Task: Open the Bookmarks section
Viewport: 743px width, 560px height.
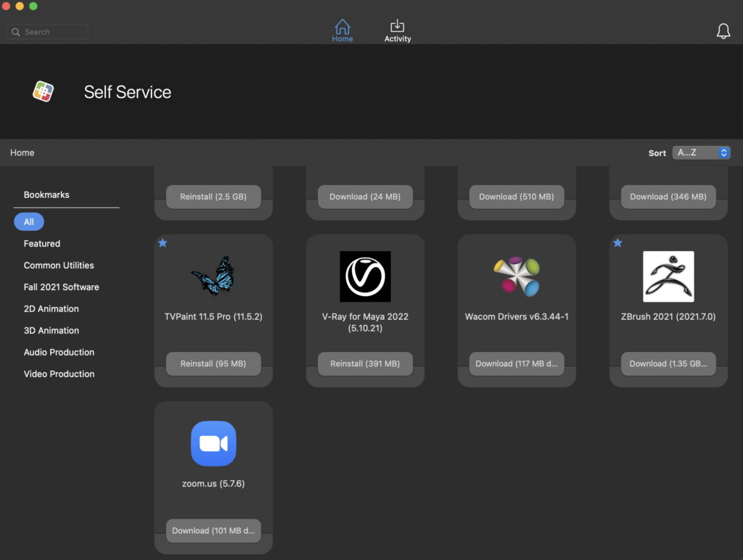Action: pyautogui.click(x=46, y=194)
